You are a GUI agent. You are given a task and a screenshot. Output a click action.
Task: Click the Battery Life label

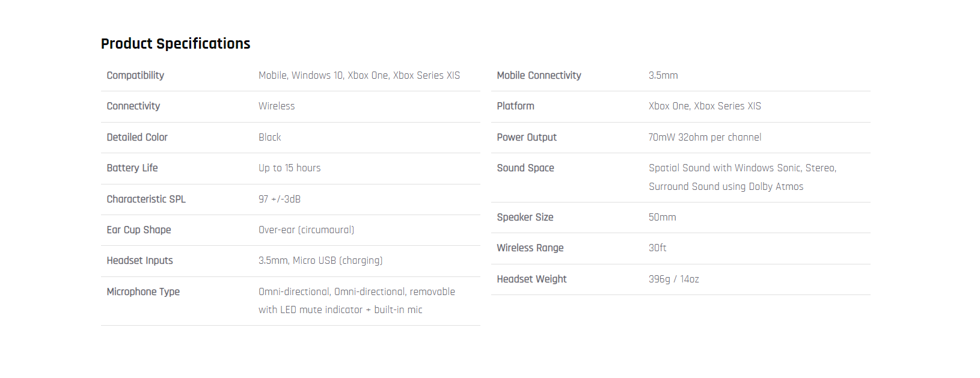tap(132, 168)
